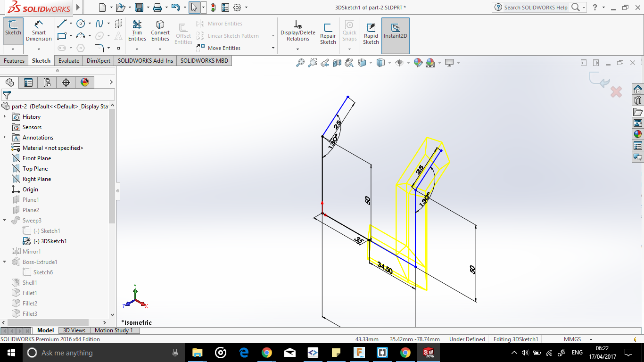Open Chrome from the Windows taskbar
Screen dimensions: 644x362
267,353
